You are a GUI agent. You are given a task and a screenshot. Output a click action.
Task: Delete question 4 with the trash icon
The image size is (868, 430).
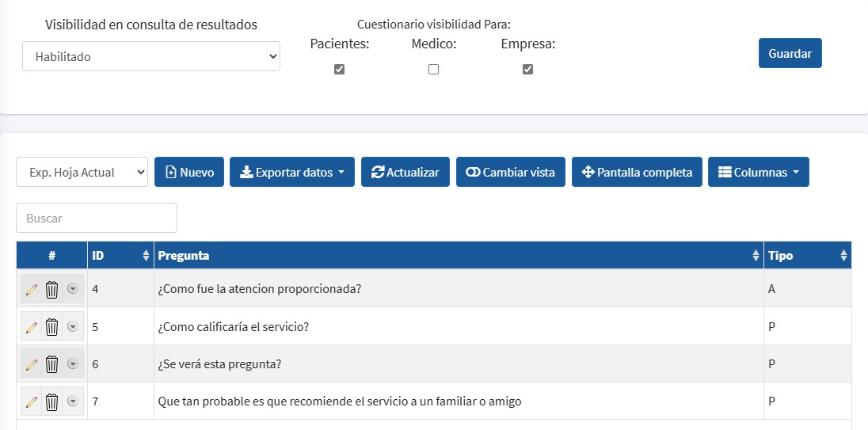coord(51,289)
